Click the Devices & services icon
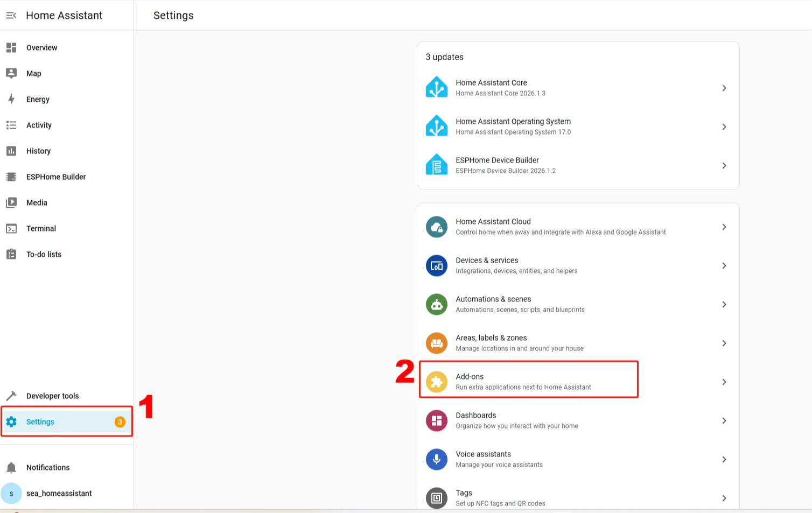This screenshot has width=812, height=513. 436,266
